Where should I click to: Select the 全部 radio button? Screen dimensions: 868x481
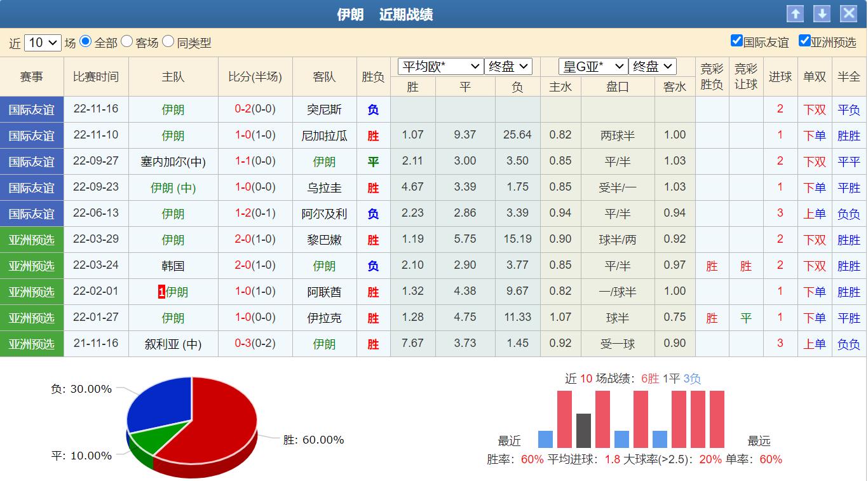tap(86, 41)
